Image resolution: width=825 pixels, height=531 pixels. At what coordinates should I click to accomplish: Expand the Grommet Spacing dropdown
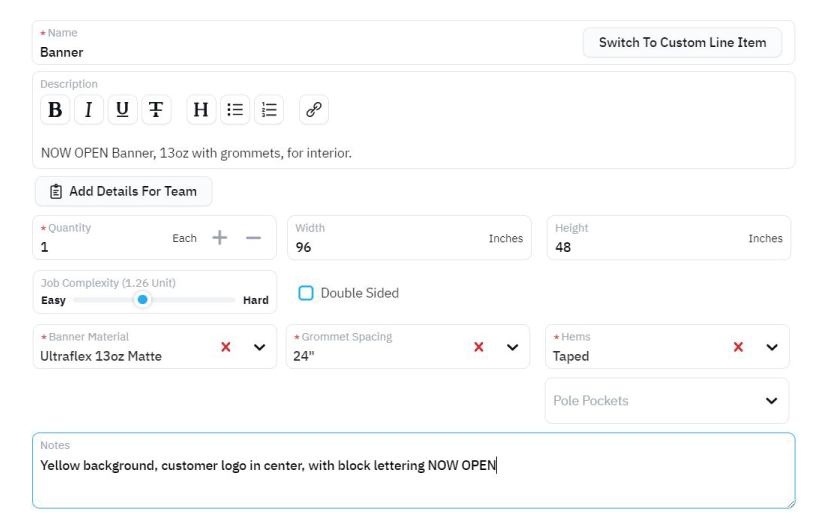pyautogui.click(x=512, y=347)
